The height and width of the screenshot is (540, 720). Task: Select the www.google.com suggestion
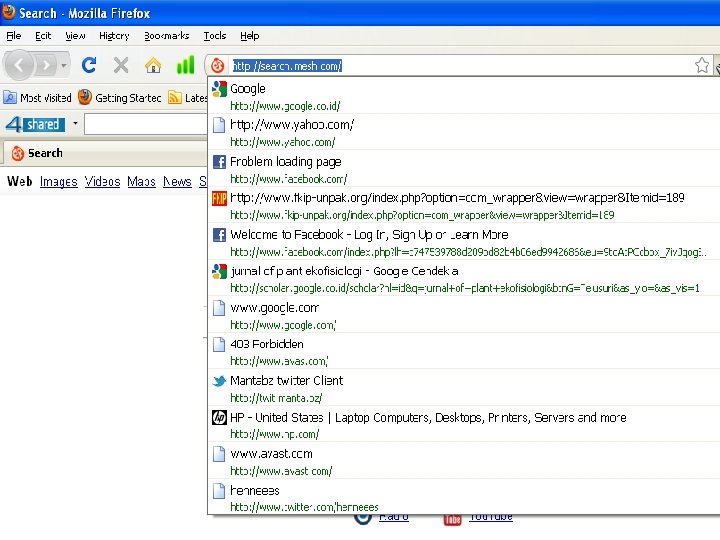(464, 315)
